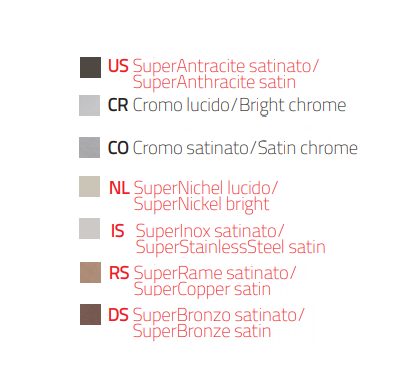Pick the SuperInox pale gray swatch

point(89,228)
